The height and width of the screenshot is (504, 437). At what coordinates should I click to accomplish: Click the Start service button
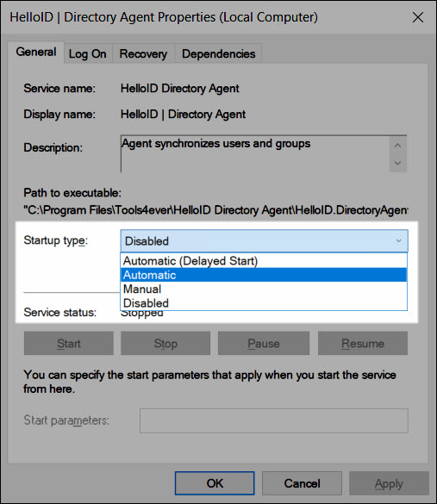[69, 343]
